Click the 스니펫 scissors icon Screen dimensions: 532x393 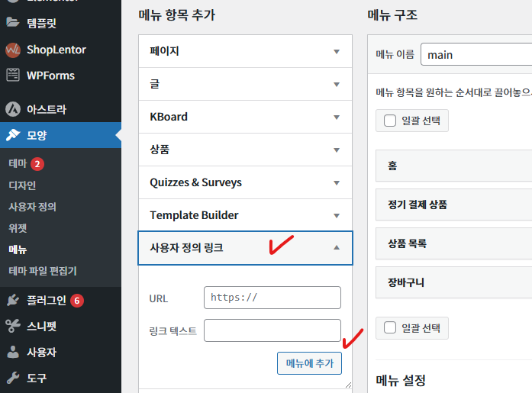pos(13,326)
